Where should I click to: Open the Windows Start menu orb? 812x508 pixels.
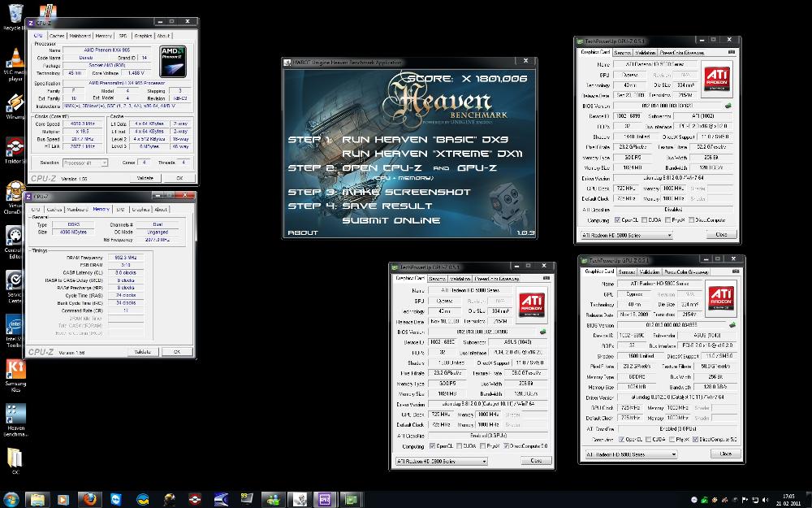pos(11,499)
